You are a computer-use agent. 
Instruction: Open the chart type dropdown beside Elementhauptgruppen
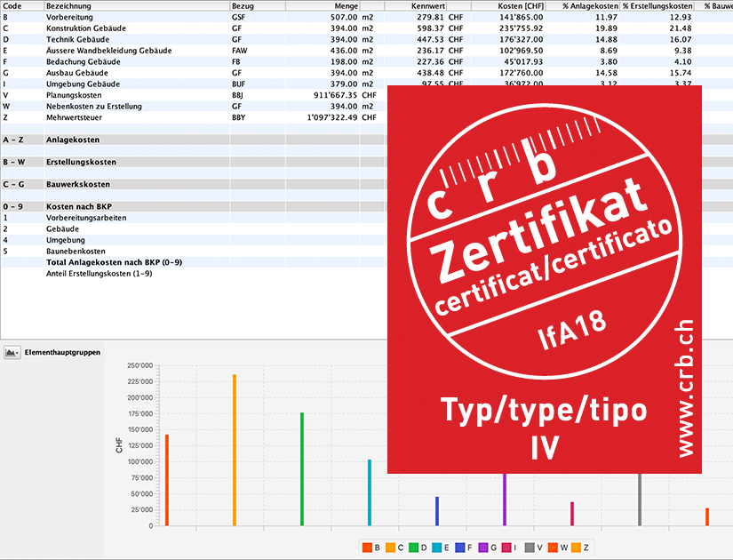(x=12, y=352)
